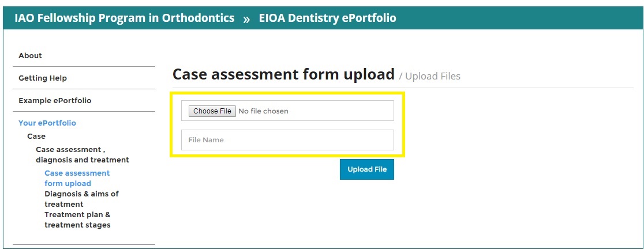This screenshot has height=250, width=644.
Task: Select Case assessment form upload in sidebar
Action: coord(77,178)
